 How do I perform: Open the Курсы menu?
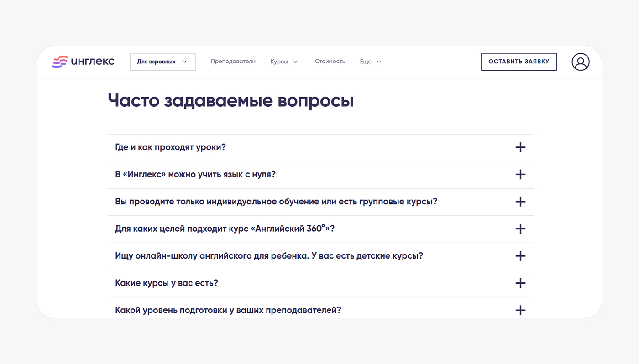284,62
